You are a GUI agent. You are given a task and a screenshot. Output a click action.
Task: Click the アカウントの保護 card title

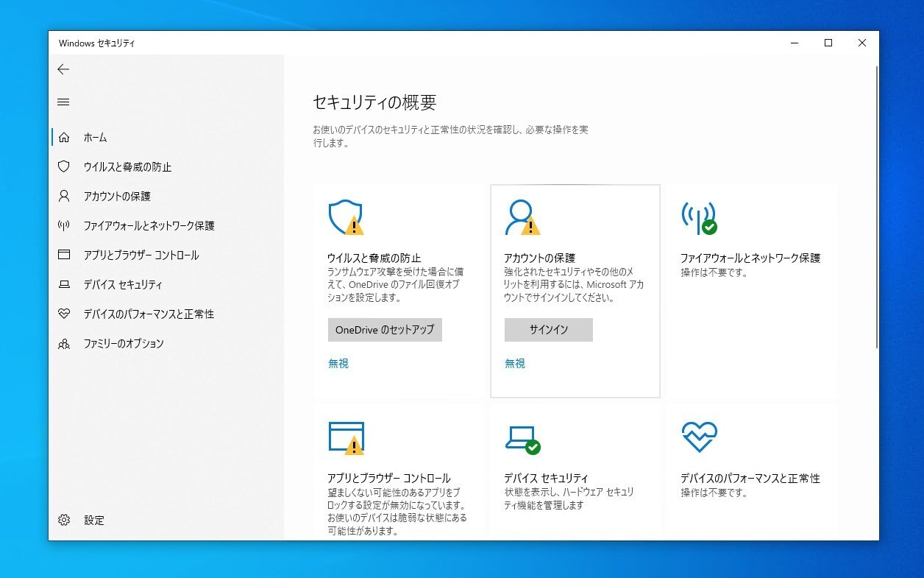[x=540, y=258]
